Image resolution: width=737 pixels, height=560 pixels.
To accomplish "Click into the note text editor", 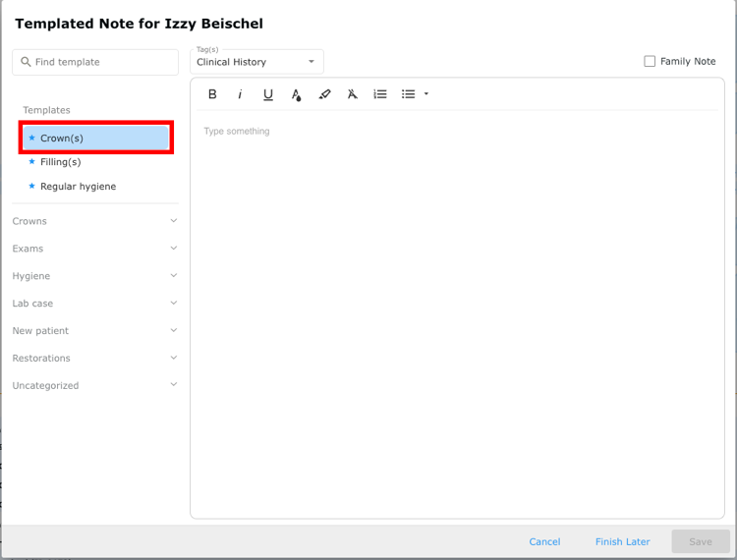I will pos(457,314).
